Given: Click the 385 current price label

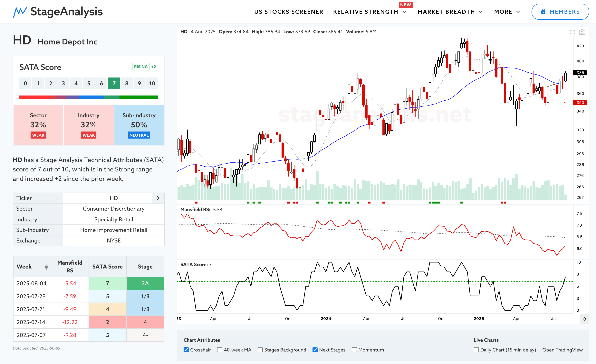Looking at the screenshot, I should [x=580, y=72].
